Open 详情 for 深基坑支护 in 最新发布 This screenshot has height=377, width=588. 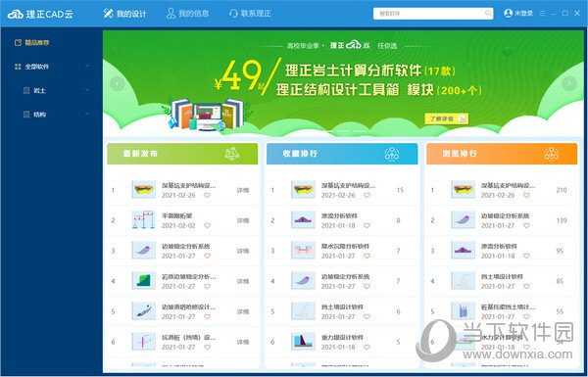tap(243, 190)
